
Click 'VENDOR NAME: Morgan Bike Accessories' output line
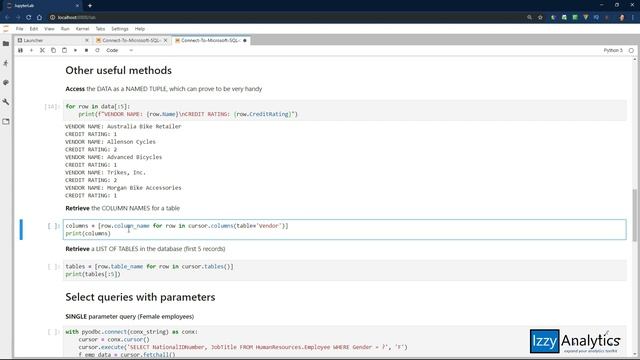[123, 188]
